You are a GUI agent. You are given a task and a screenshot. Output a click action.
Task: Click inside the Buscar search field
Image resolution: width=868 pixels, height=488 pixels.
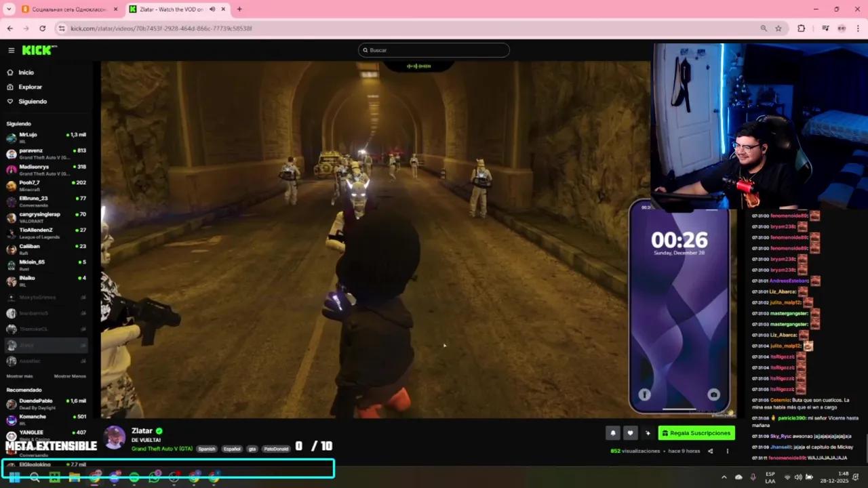pos(434,49)
